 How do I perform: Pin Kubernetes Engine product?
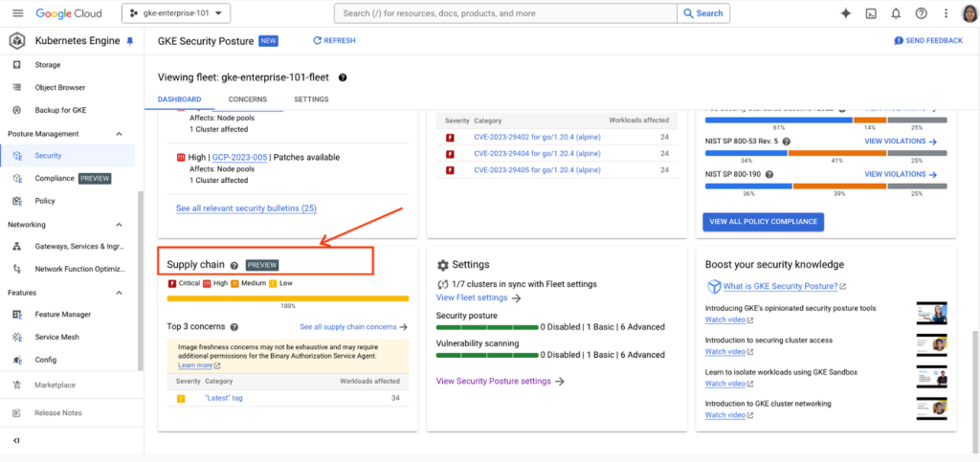pos(130,41)
